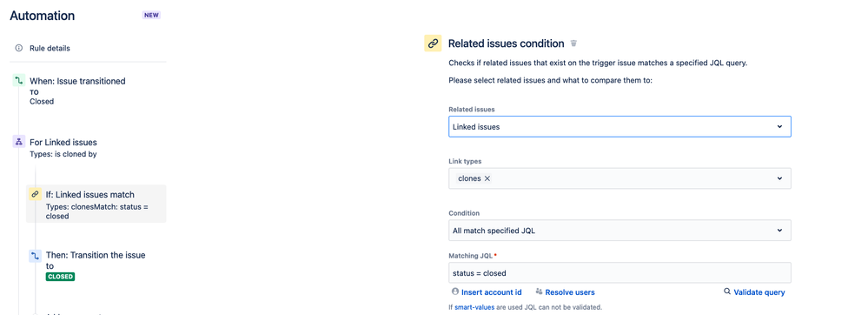Open Rule details
Image resolution: width=868 pixels, height=315 pixels.
(x=50, y=48)
